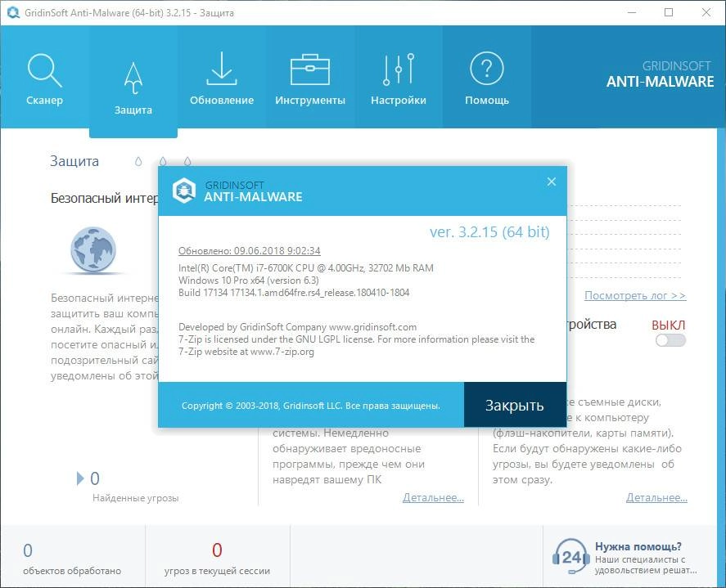Open the Обновление download icon
Image resolution: width=726 pixels, height=588 pixels.
pyautogui.click(x=222, y=69)
